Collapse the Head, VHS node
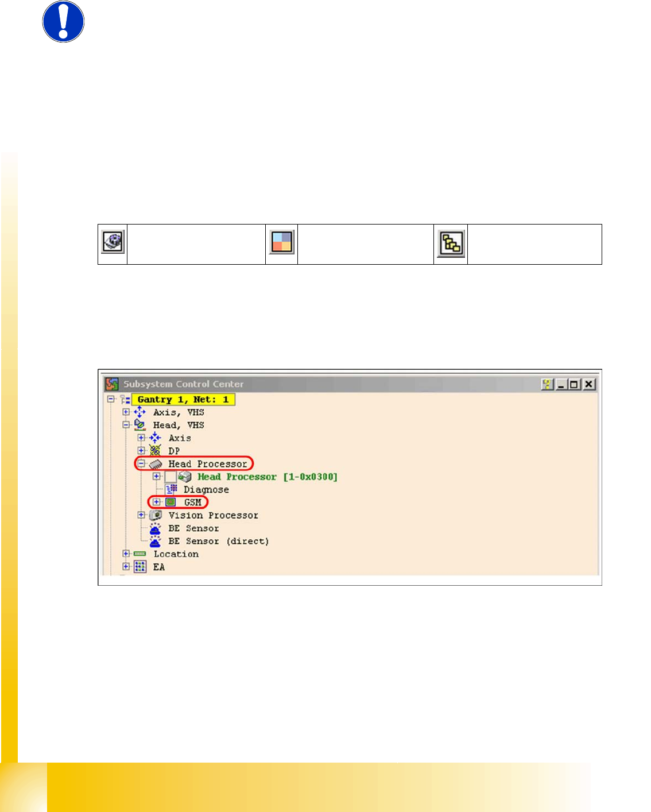The width and height of the screenshot is (651, 812). (126, 425)
